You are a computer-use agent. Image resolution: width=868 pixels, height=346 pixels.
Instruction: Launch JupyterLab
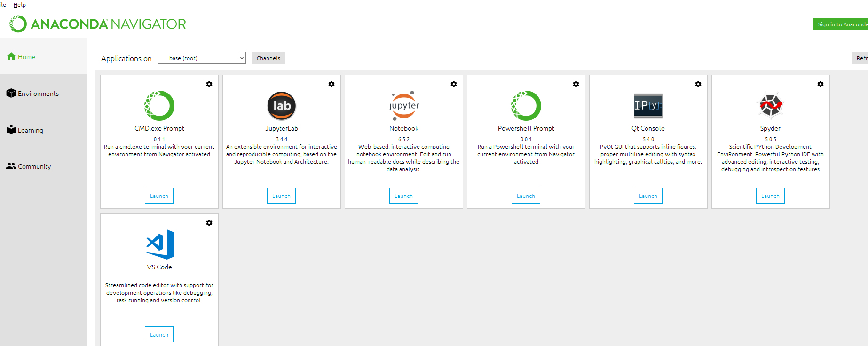coord(281,196)
